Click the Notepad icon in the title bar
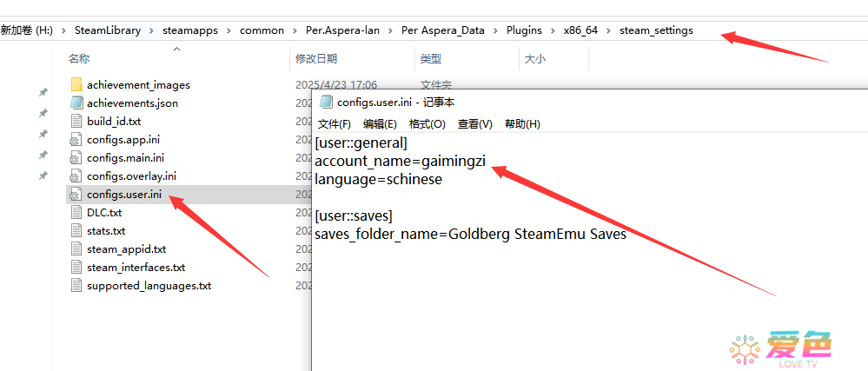The image size is (868, 371). pyautogui.click(x=327, y=102)
